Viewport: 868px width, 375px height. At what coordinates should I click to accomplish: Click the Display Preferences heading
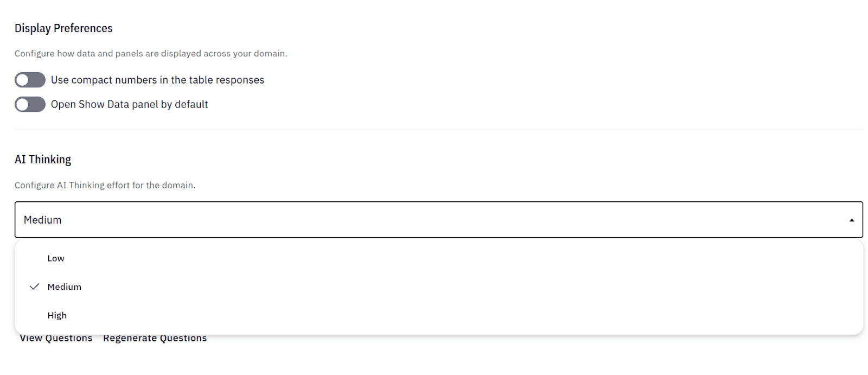click(63, 28)
